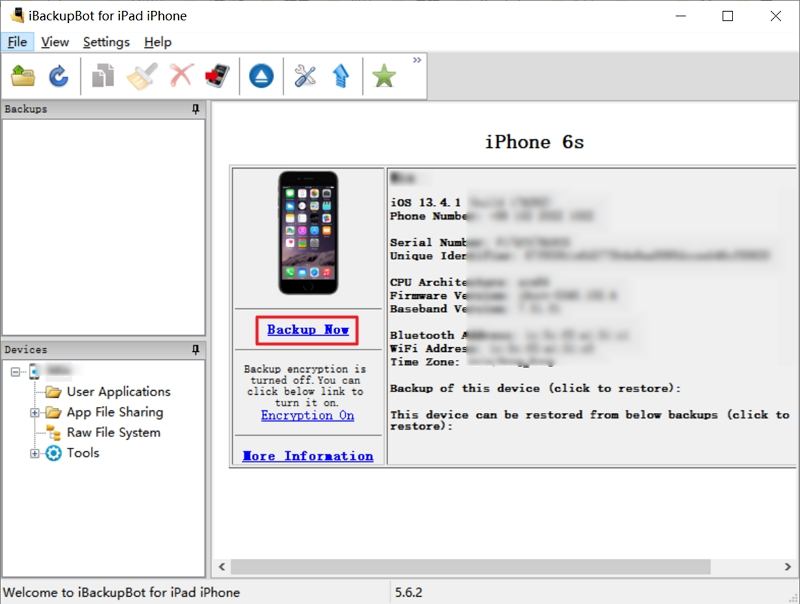
Task: Open backup folder toolbar icon
Action: (23, 76)
